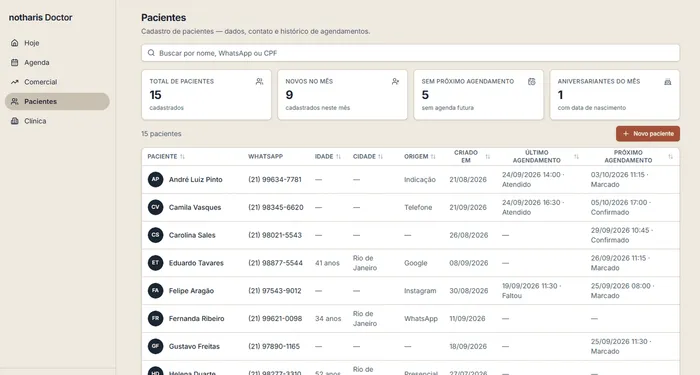The height and width of the screenshot is (375, 700).
Task: Click Novos no Mês user-plus icon
Action: (396, 81)
